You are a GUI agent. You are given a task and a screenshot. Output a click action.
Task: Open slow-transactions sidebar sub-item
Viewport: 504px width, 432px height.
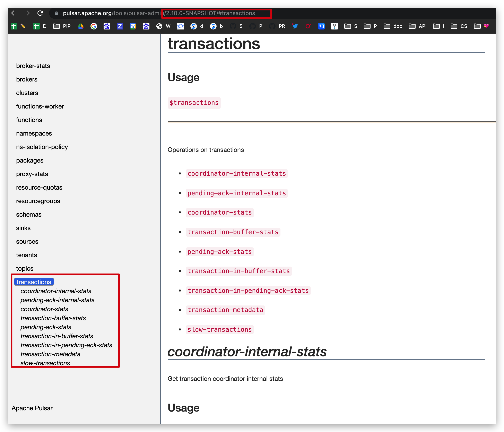tap(45, 363)
